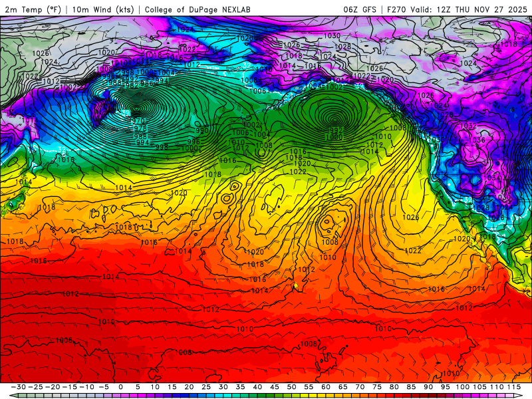Click the '80' temperature scale label
The image size is (532, 399).
(394, 387)
